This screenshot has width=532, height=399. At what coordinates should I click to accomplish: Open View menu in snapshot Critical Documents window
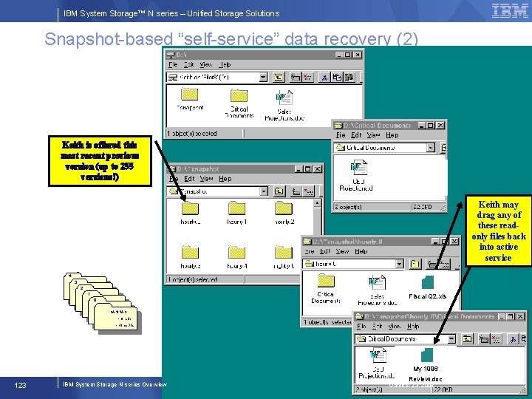click(x=394, y=326)
